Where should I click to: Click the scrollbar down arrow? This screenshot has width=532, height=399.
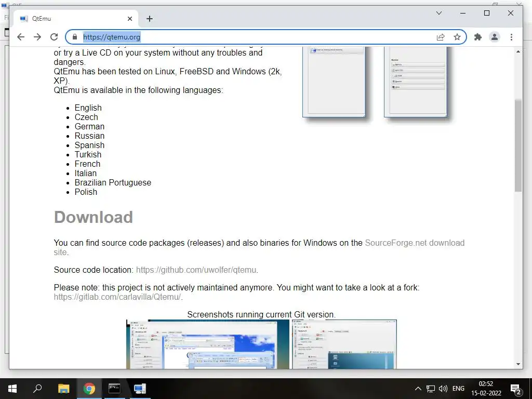(x=518, y=364)
